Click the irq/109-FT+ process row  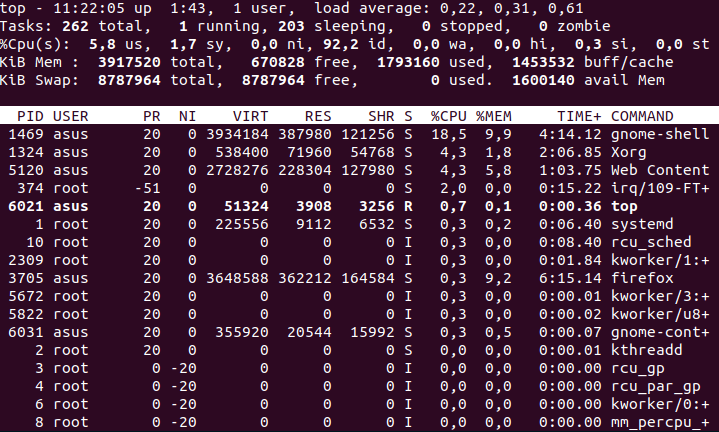[x=359, y=188]
